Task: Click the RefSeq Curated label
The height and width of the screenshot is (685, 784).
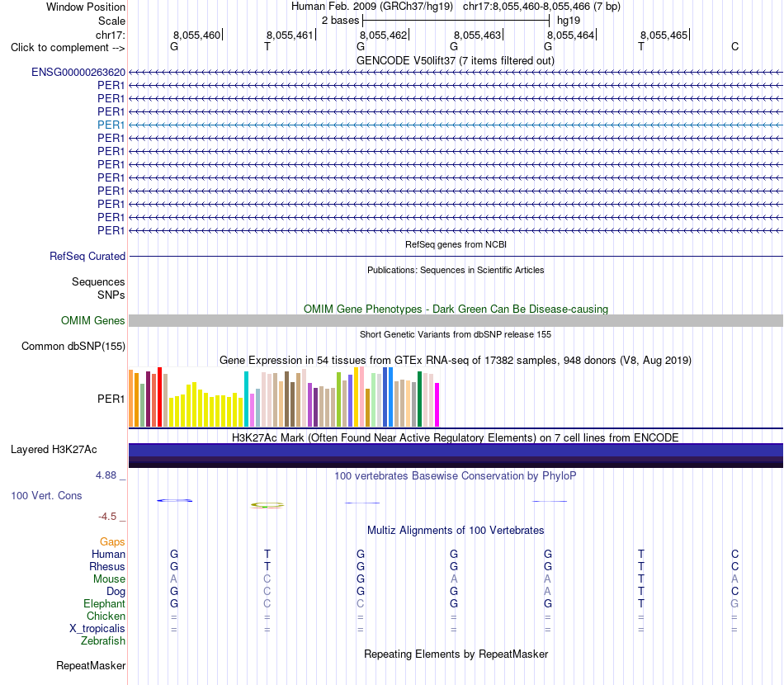Action: (87, 256)
